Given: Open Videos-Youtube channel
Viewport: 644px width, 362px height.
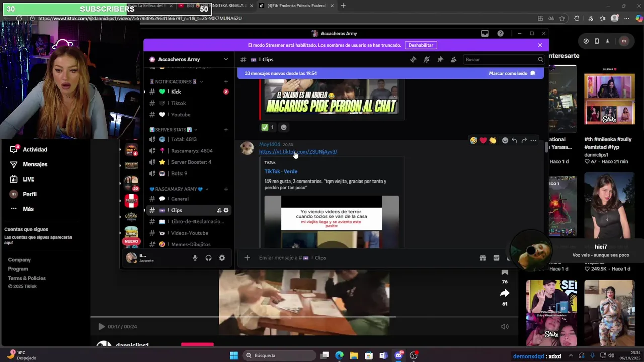Looking at the screenshot, I should (x=189, y=233).
